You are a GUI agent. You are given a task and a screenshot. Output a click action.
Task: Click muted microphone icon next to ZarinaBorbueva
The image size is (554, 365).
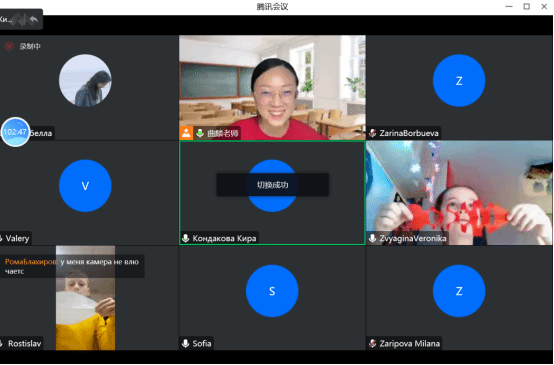[x=373, y=133]
